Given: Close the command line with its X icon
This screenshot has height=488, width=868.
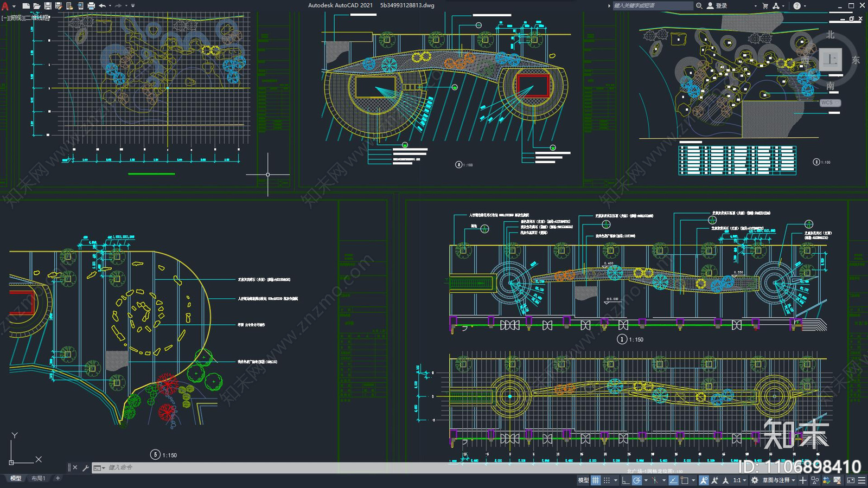Looking at the screenshot, I should (x=75, y=467).
